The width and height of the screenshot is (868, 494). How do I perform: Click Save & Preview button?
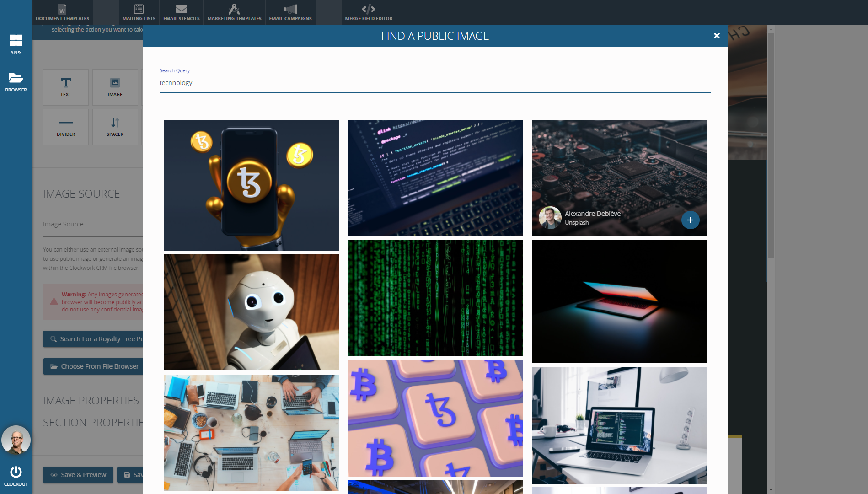[78, 475]
